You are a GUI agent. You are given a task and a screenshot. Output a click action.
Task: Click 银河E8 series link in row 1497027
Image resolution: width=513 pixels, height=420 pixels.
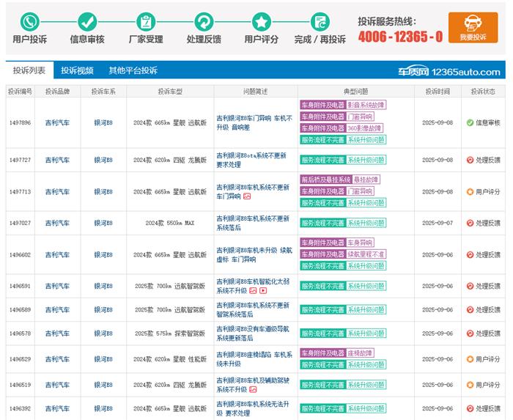point(103,224)
